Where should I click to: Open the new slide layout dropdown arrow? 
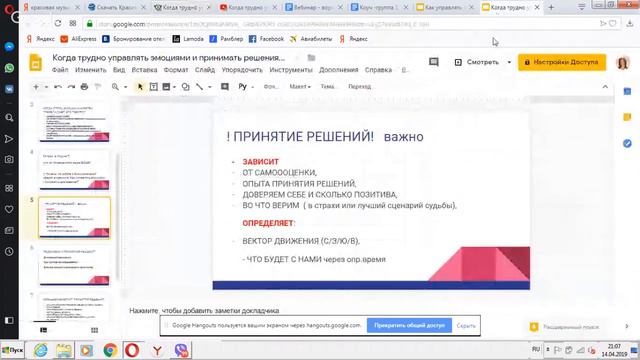coord(46,87)
